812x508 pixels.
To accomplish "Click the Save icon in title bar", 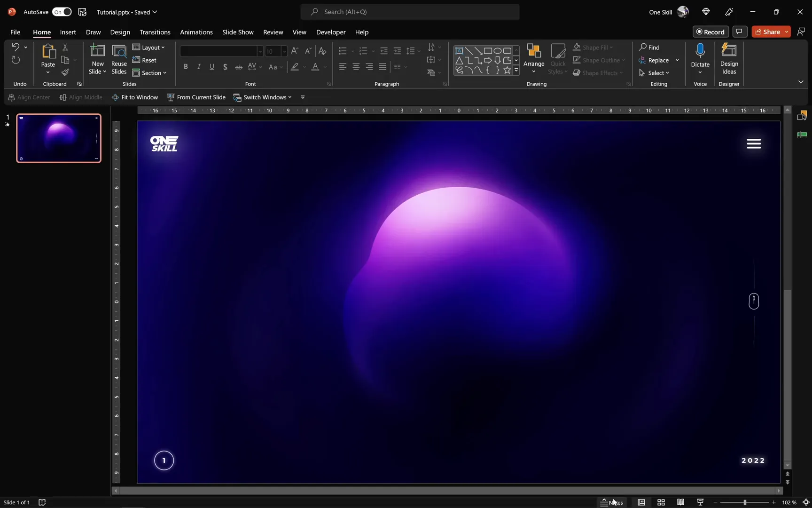I will point(82,12).
